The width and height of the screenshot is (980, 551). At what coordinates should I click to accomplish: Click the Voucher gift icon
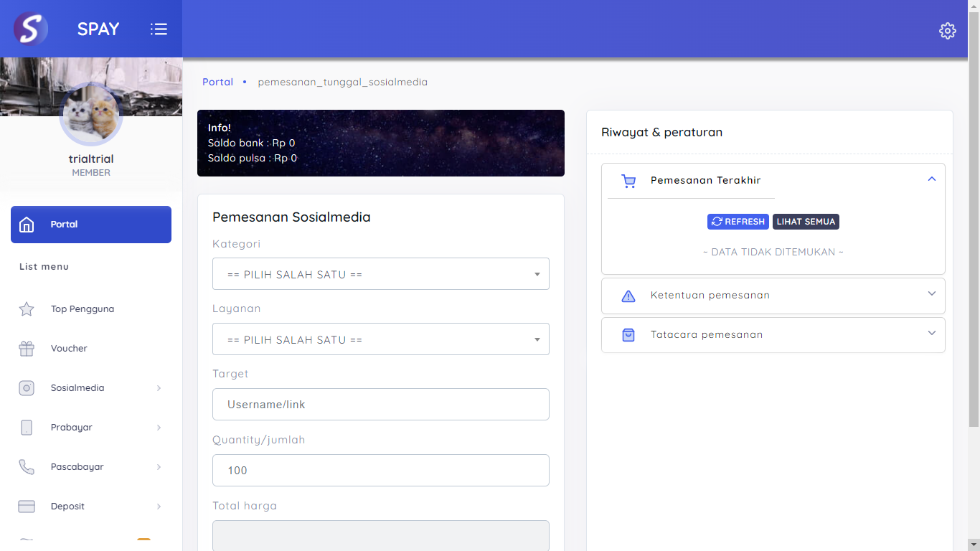pos(27,349)
